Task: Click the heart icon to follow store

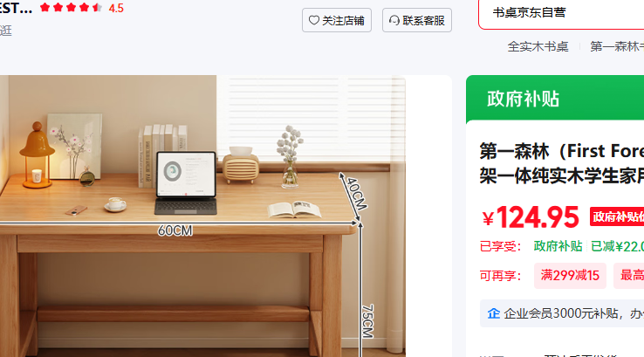Action: [x=314, y=20]
